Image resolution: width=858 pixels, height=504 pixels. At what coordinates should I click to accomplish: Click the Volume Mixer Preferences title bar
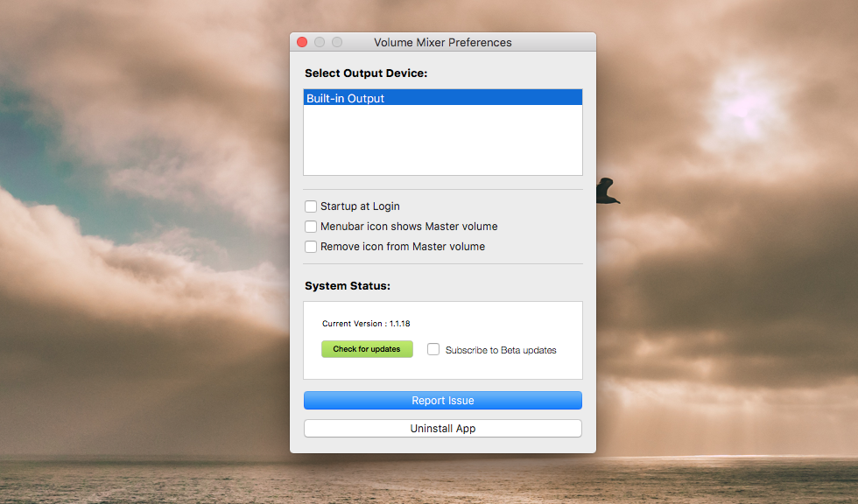[x=443, y=42]
